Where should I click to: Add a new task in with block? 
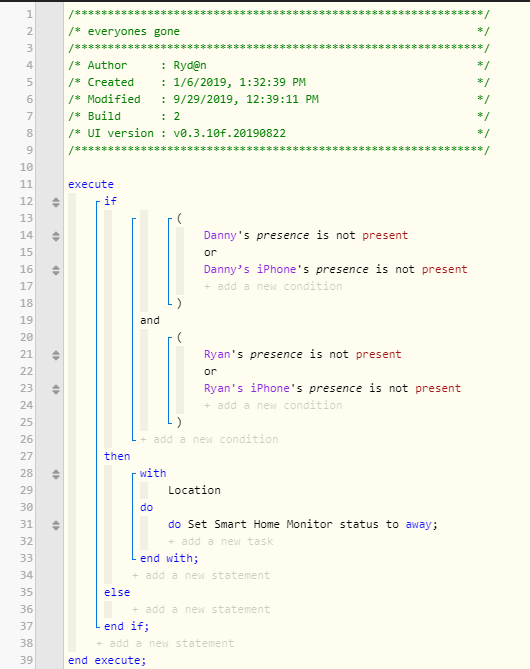pos(221,541)
